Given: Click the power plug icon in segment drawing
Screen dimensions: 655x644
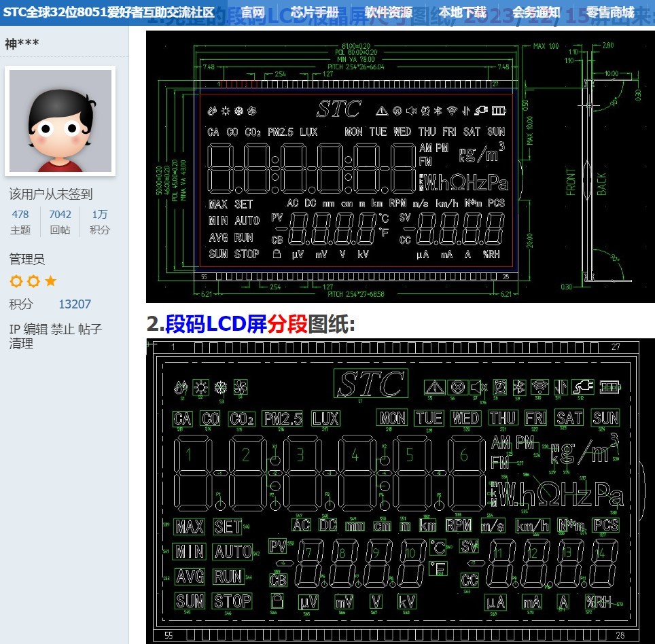Looking at the screenshot, I should tap(584, 387).
